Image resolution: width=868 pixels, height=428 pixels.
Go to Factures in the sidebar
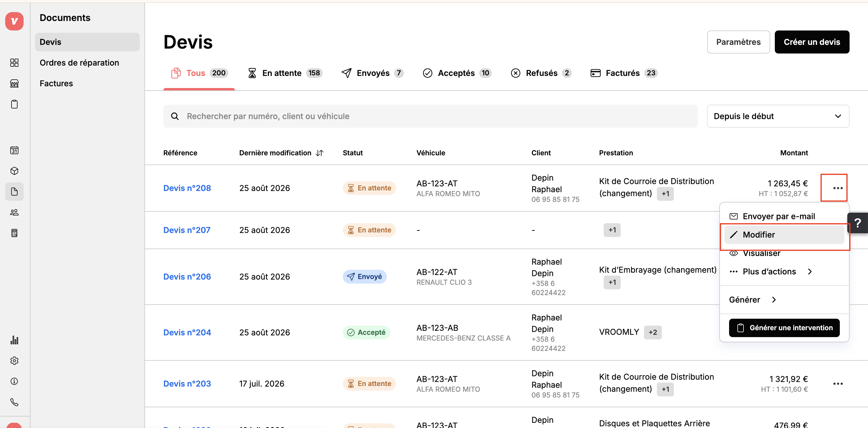tap(56, 84)
